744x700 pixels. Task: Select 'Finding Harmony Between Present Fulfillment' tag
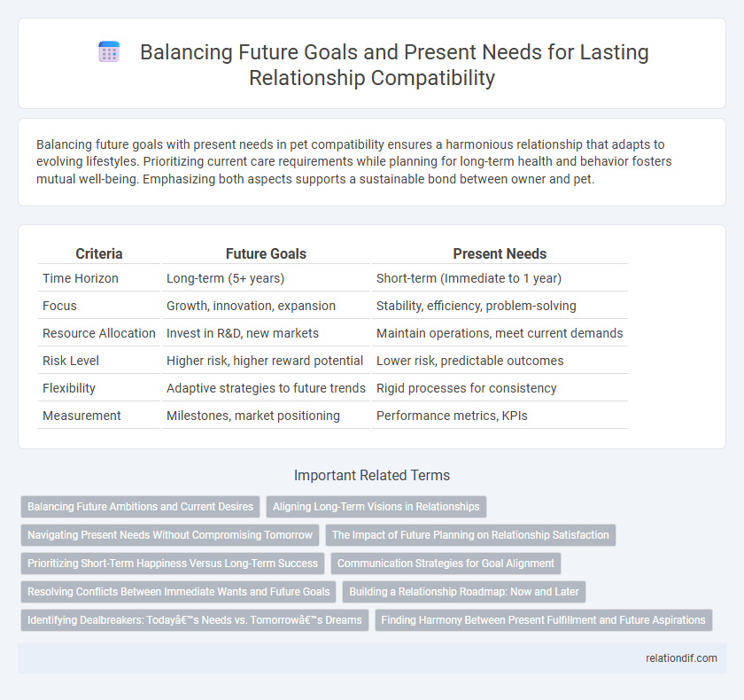(x=543, y=620)
